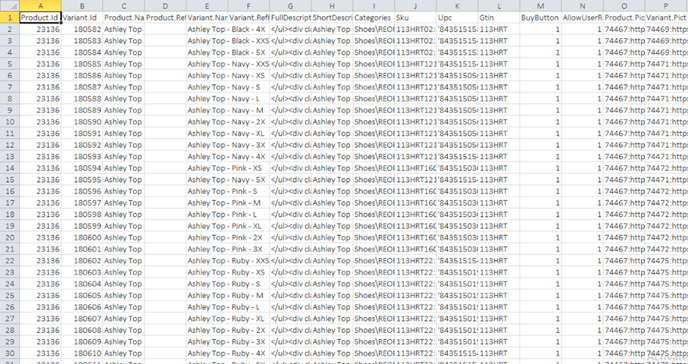Click Variant.Id cell 180600
688x364 pixels.
82,238
